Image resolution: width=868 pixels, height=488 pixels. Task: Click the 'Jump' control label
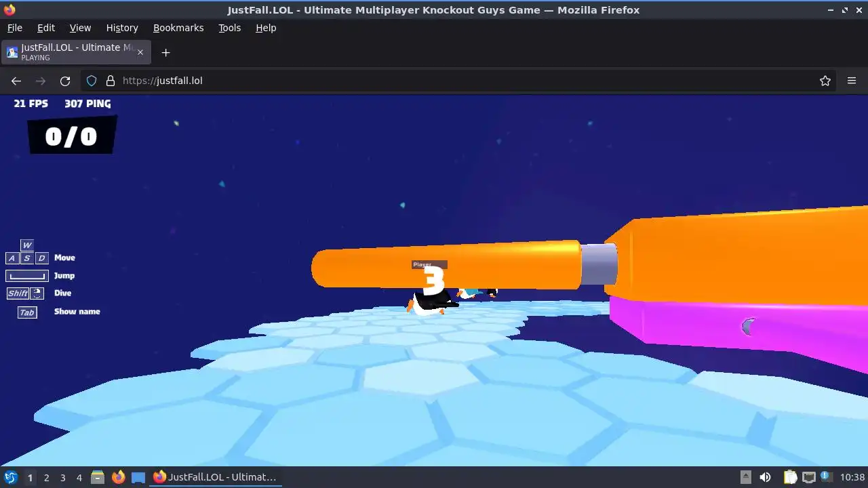[x=64, y=276]
